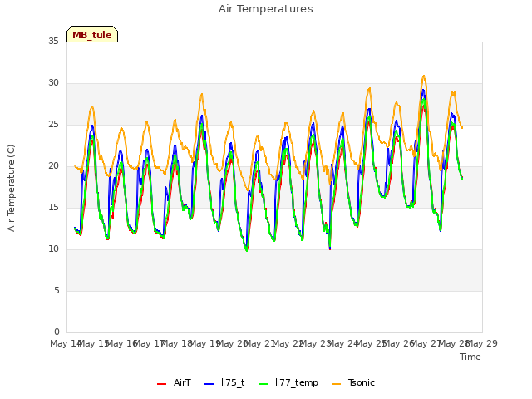Click the 30 y-axis tick label
The width and height of the screenshot is (532, 399).
click(x=53, y=83)
